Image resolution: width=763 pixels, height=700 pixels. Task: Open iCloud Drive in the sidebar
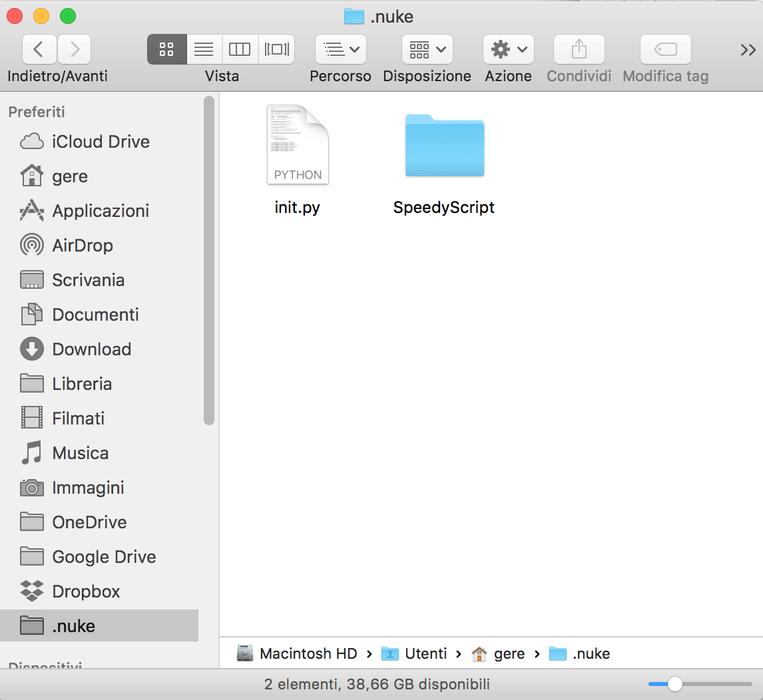coord(101,142)
